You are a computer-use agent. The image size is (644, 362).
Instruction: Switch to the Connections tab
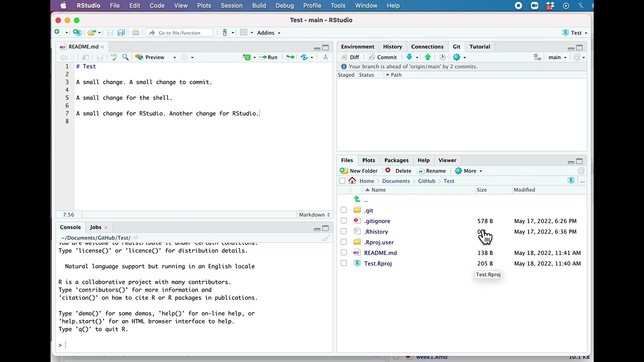click(427, 47)
